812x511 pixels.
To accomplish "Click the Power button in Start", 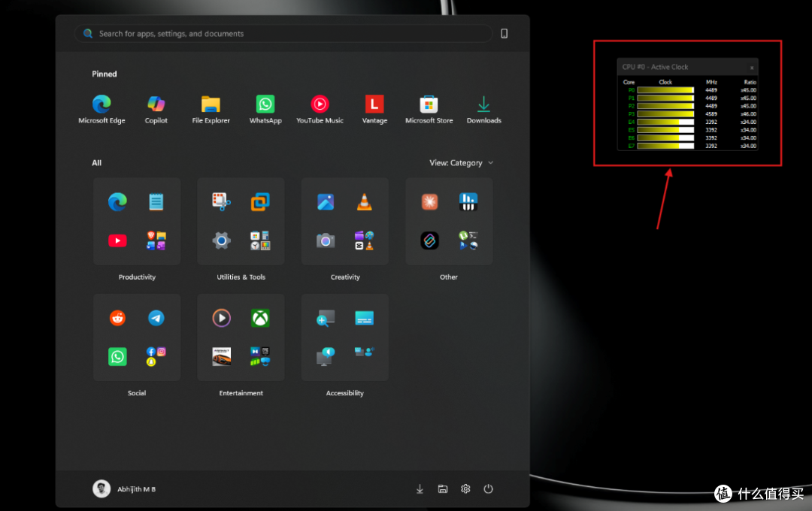I will click(x=488, y=488).
